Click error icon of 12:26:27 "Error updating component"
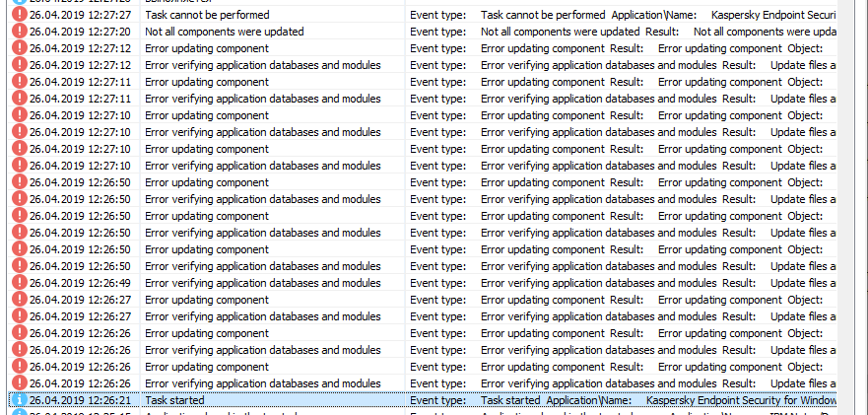868x415 pixels. (18, 301)
